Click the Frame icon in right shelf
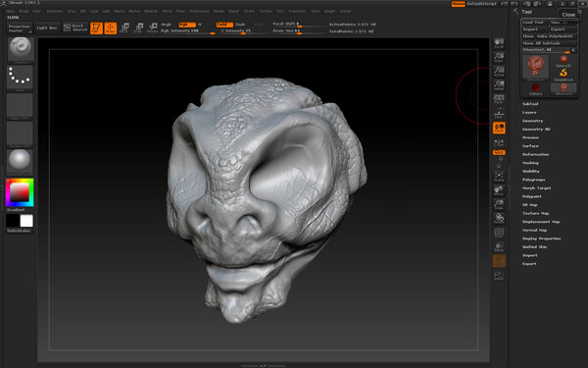The width and height of the screenshot is (588, 368). coord(499,177)
